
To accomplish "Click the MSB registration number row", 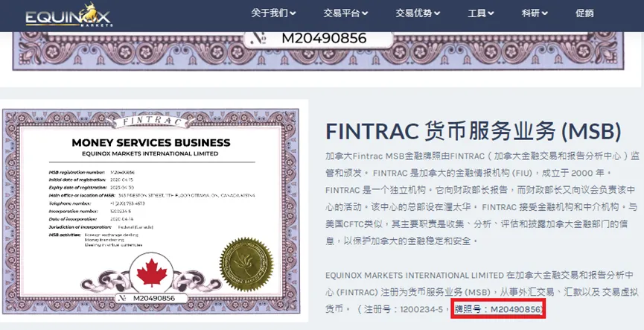I will pos(92,172).
